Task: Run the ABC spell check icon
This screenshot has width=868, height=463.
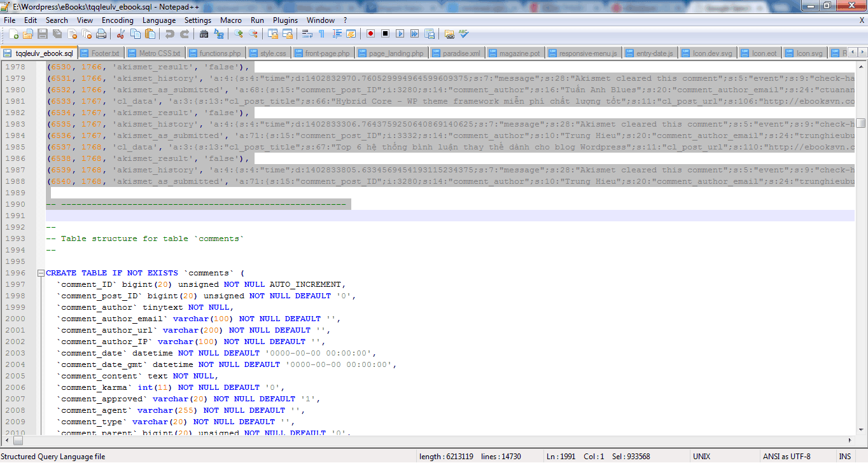Action: [464, 34]
